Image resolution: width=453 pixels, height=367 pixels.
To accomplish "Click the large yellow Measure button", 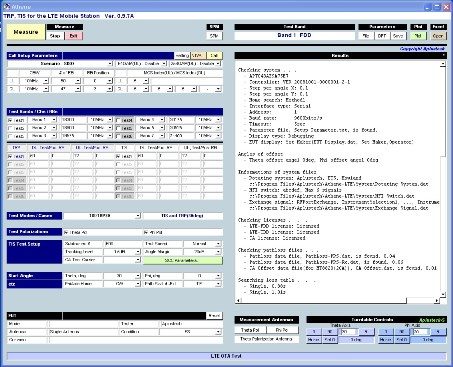I will [x=26, y=32].
